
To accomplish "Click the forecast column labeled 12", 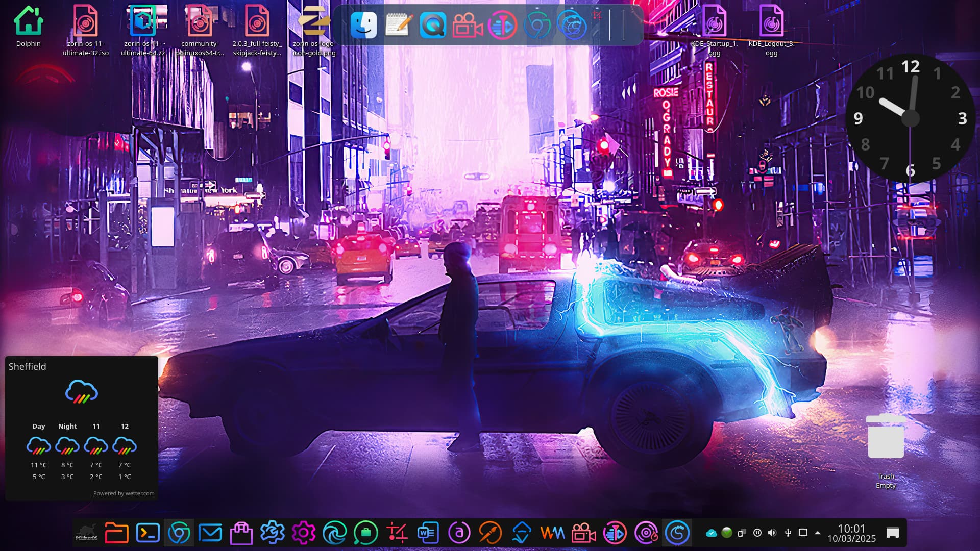I will tap(125, 452).
